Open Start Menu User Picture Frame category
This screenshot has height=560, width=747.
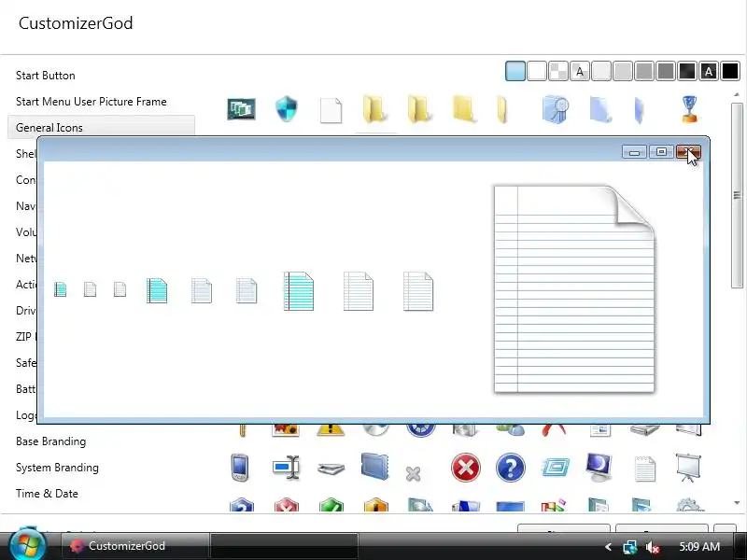91,102
